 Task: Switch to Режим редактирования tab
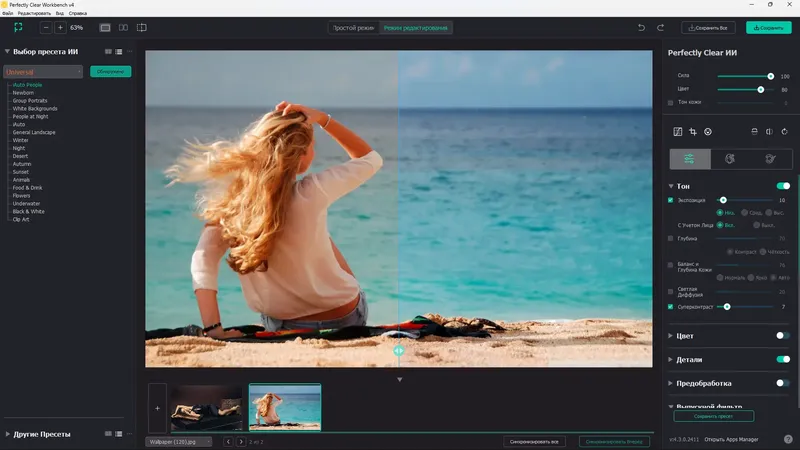[415, 28]
